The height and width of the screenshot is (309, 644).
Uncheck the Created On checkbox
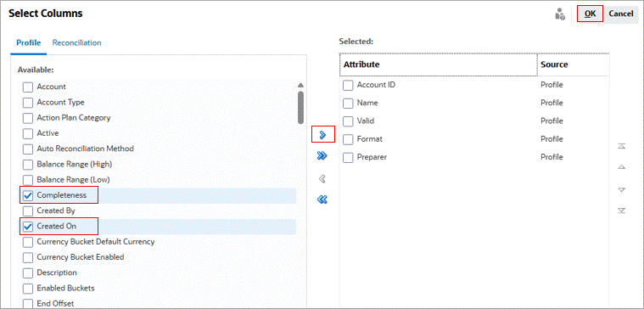pyautogui.click(x=28, y=227)
